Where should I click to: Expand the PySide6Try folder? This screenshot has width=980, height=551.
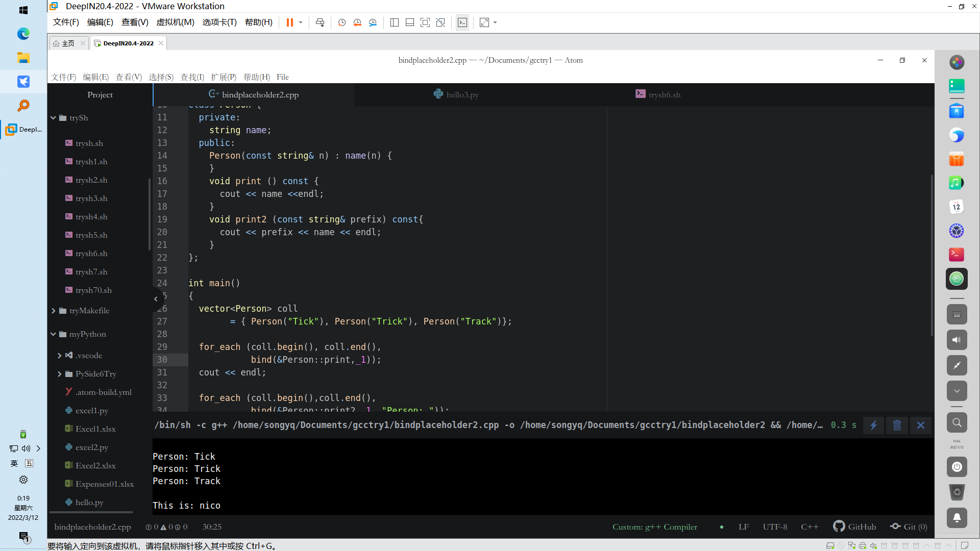click(x=60, y=374)
